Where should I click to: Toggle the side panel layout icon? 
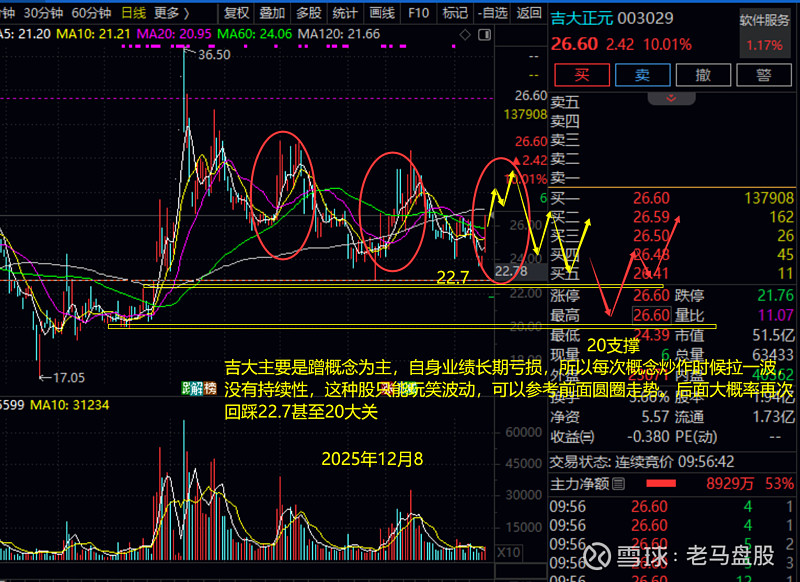pyautogui.click(x=484, y=35)
